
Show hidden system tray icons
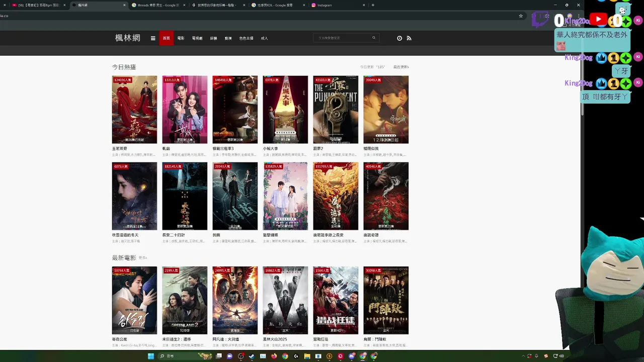[x=523, y=356]
